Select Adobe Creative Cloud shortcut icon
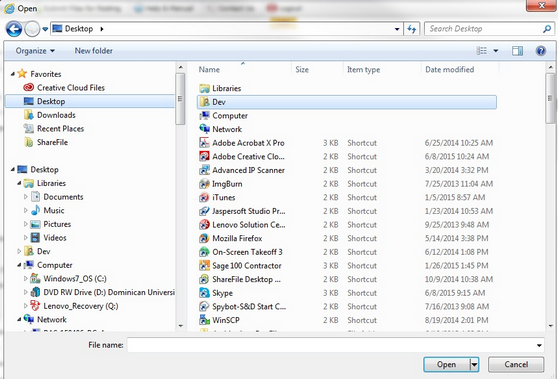This screenshot has height=379, width=558. click(x=204, y=157)
